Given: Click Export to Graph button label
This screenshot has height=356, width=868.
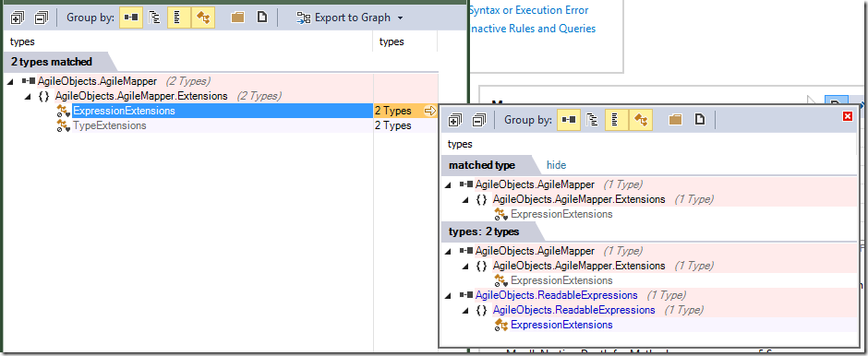Looking at the screenshot, I should 353,18.
